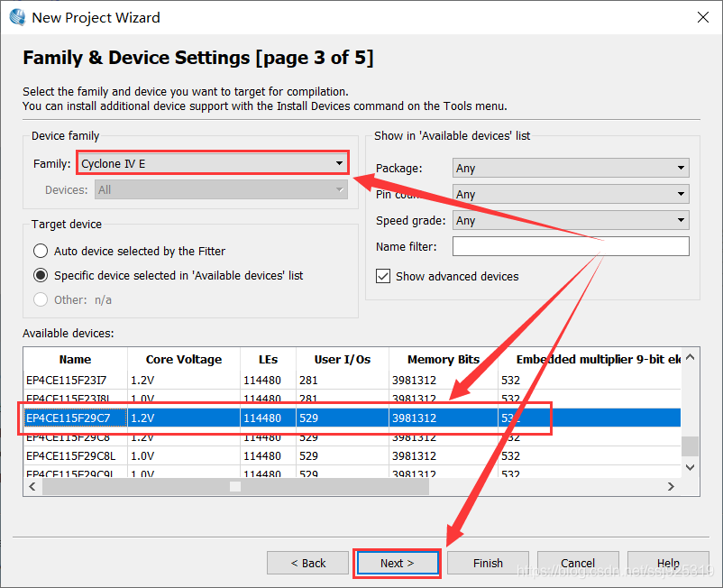Open the Speed grade dropdown

[571, 220]
